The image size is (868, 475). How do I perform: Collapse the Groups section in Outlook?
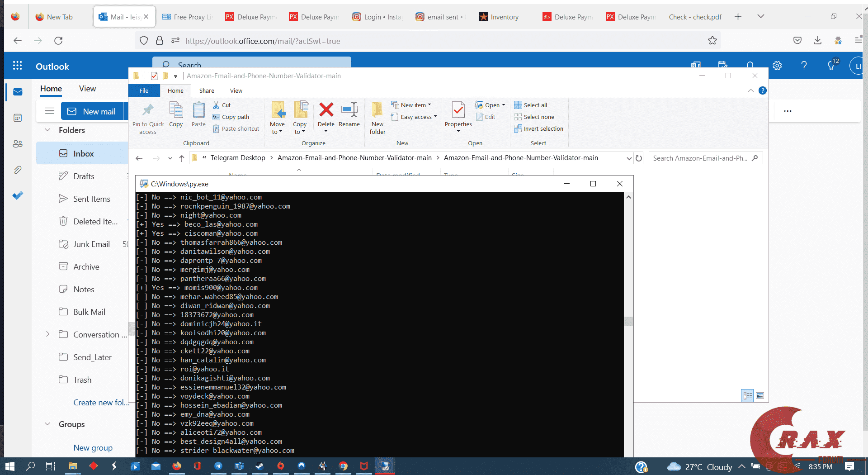pyautogui.click(x=47, y=424)
